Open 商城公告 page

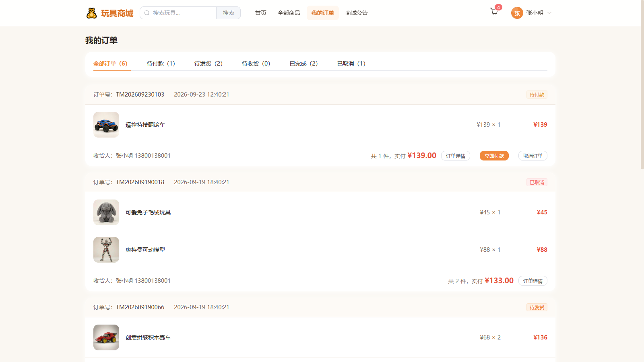[x=357, y=13]
